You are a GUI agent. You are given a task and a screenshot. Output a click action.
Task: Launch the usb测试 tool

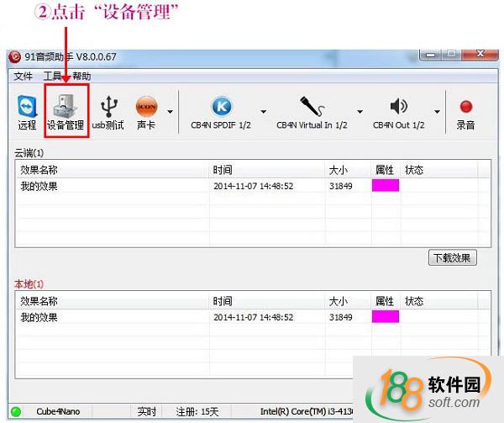point(108,114)
